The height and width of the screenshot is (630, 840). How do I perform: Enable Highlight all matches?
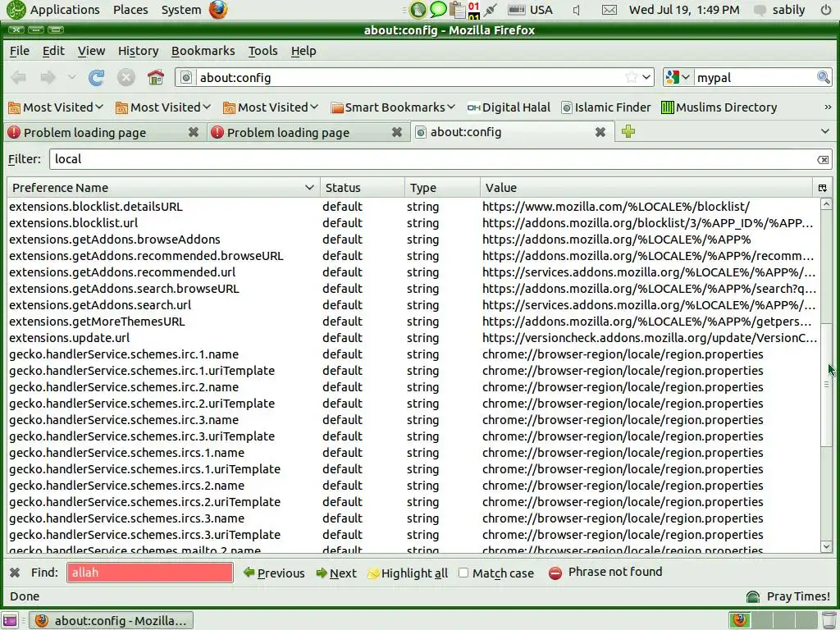click(x=407, y=573)
